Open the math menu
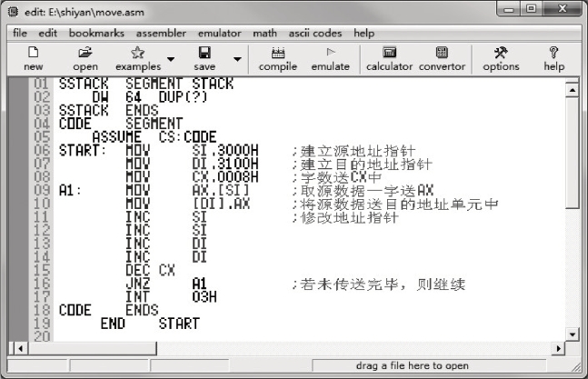The image size is (588, 379). click(x=264, y=33)
